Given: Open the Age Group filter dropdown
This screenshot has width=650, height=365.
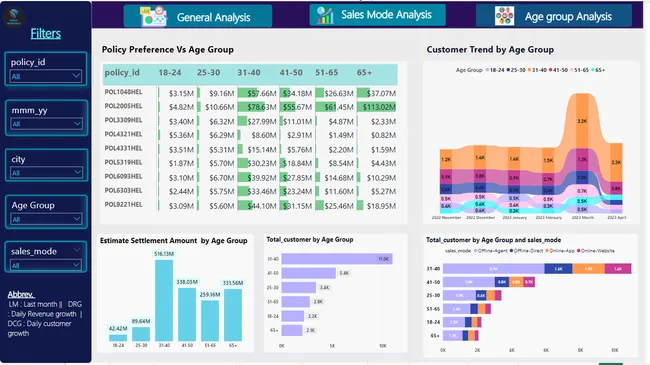Looking at the screenshot, I should [x=46, y=219].
